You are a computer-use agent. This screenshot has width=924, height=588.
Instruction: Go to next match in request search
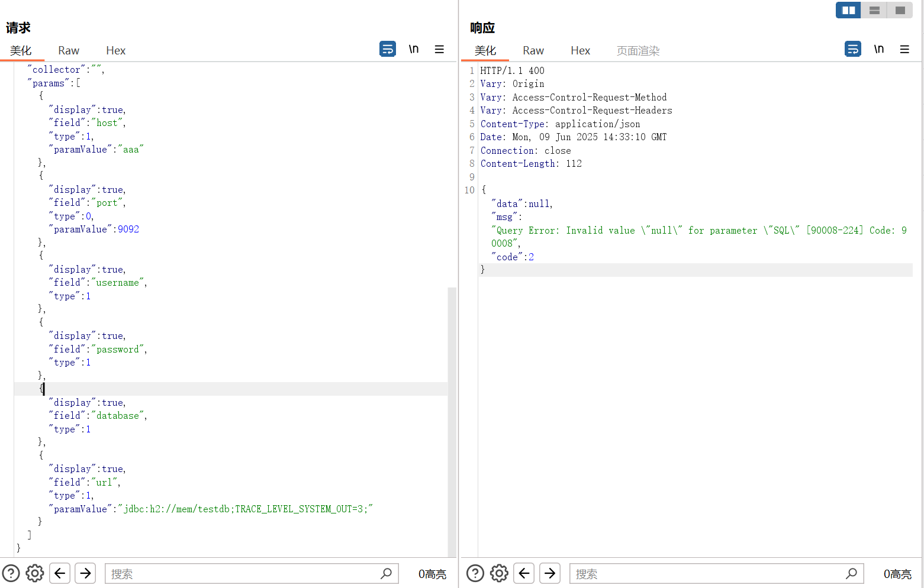tap(85, 573)
